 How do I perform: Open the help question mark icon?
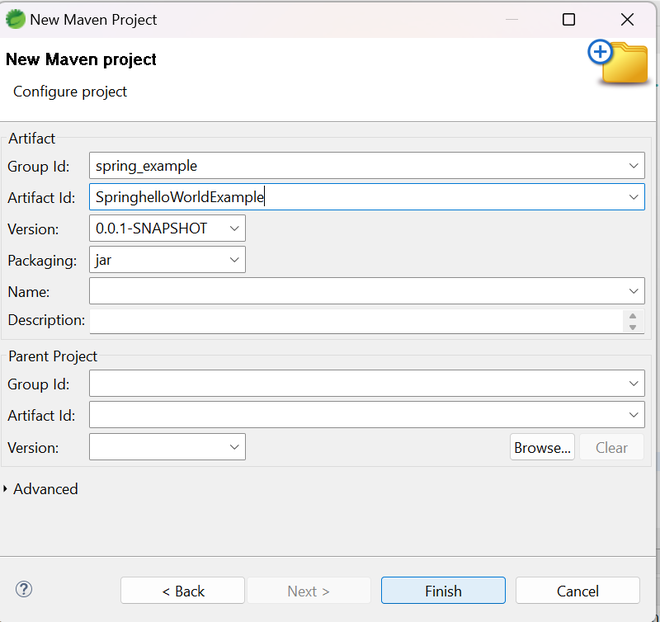click(x=24, y=589)
